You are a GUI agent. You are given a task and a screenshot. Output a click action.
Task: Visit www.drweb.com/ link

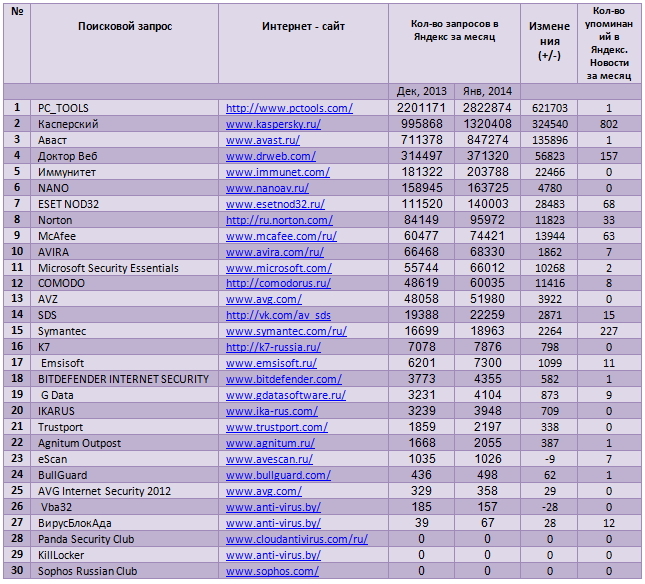click(x=271, y=156)
